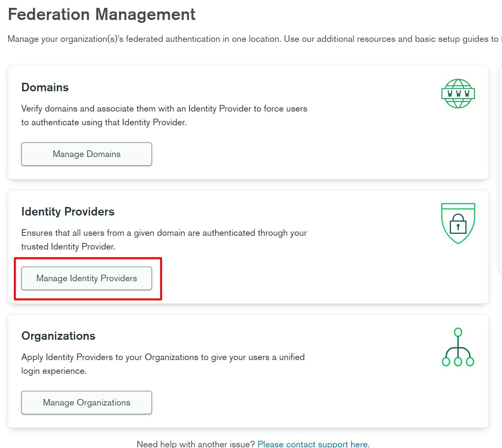Click the 'Need help with another issue?' text
This screenshot has height=448, width=502.
coord(196,444)
